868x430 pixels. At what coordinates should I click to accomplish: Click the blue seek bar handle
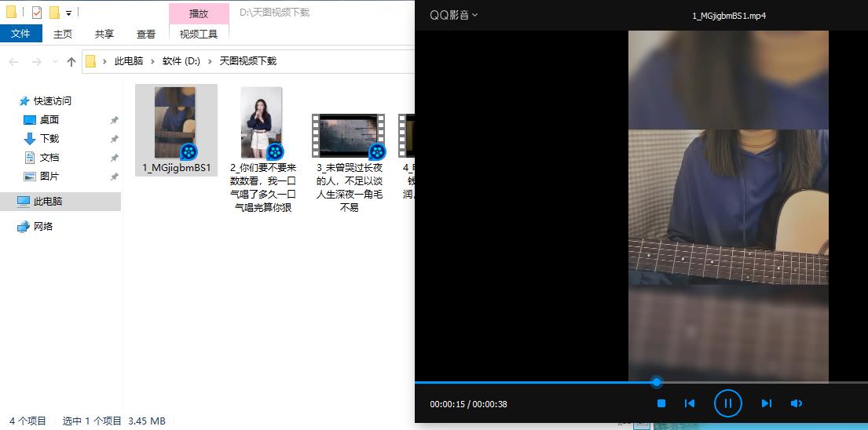click(x=657, y=382)
